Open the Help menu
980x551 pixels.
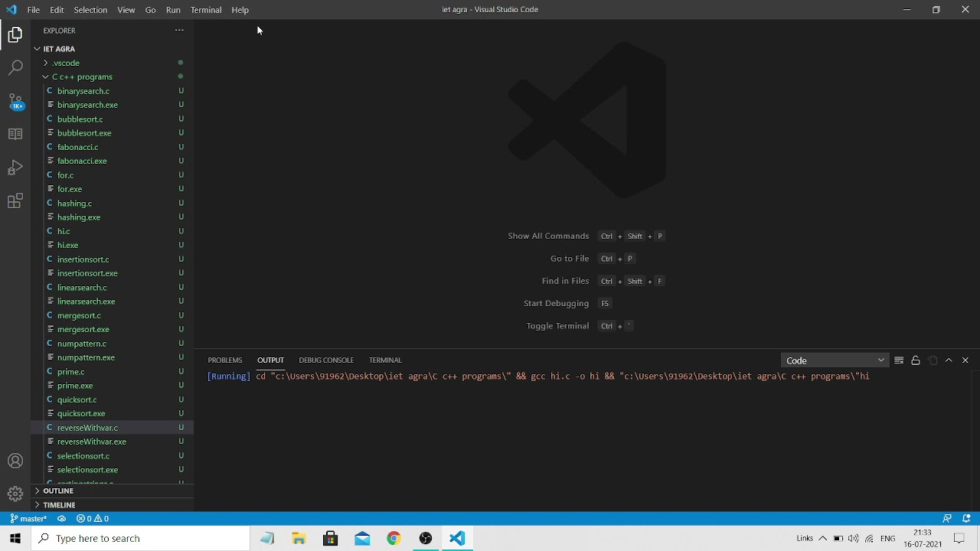tap(240, 10)
